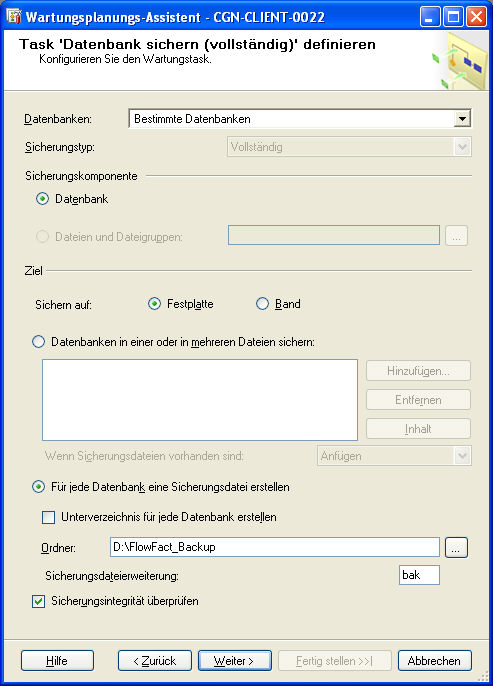Screen dimensions: 493x686
Task: Uncheck Sicherungsintegrität überprüfen
Action: click(x=38, y=602)
